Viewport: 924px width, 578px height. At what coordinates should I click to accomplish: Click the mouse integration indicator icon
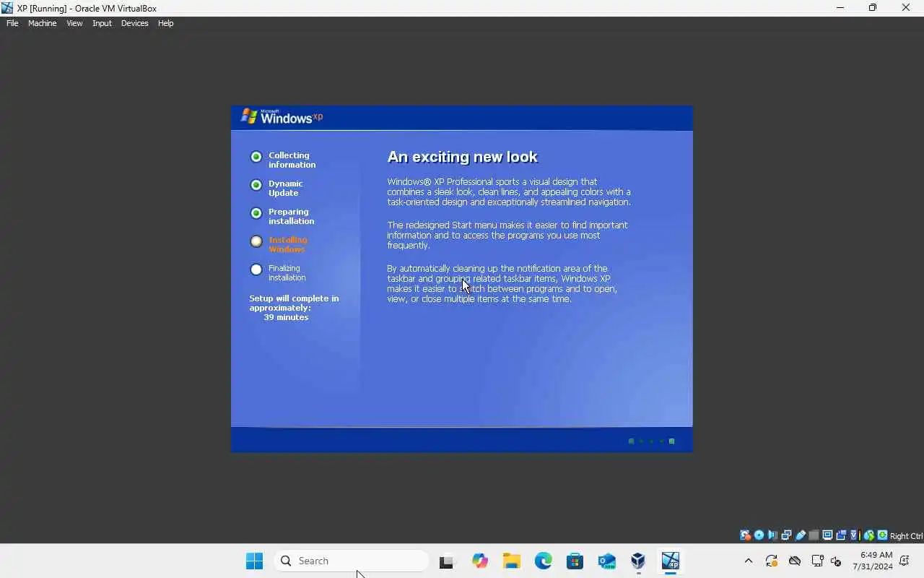pyautogui.click(x=869, y=535)
